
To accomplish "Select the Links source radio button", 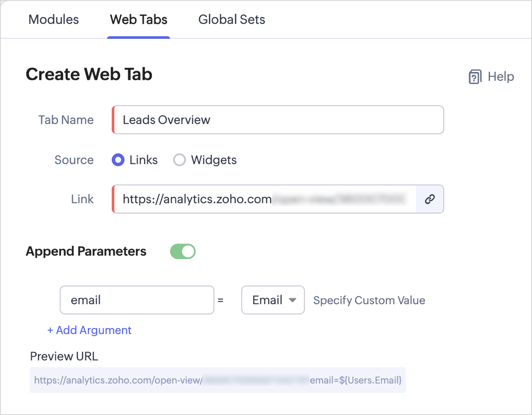I will pyautogui.click(x=118, y=160).
